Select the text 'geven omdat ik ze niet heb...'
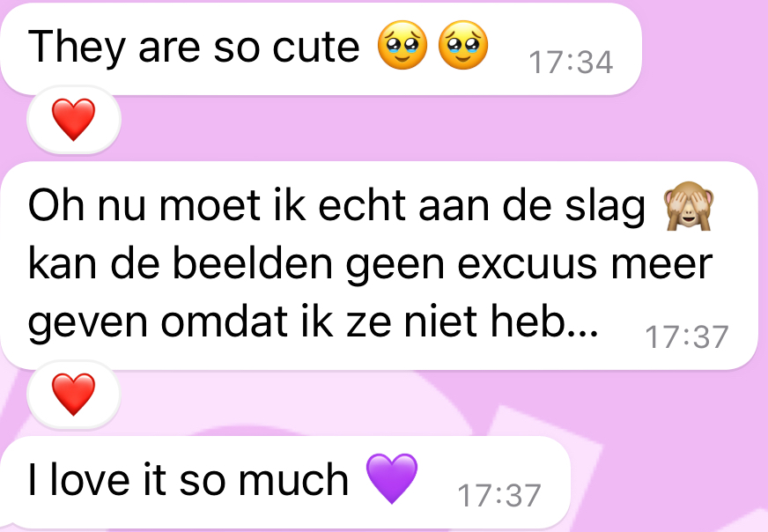Screen dimensions: 768x532 tap(314, 322)
